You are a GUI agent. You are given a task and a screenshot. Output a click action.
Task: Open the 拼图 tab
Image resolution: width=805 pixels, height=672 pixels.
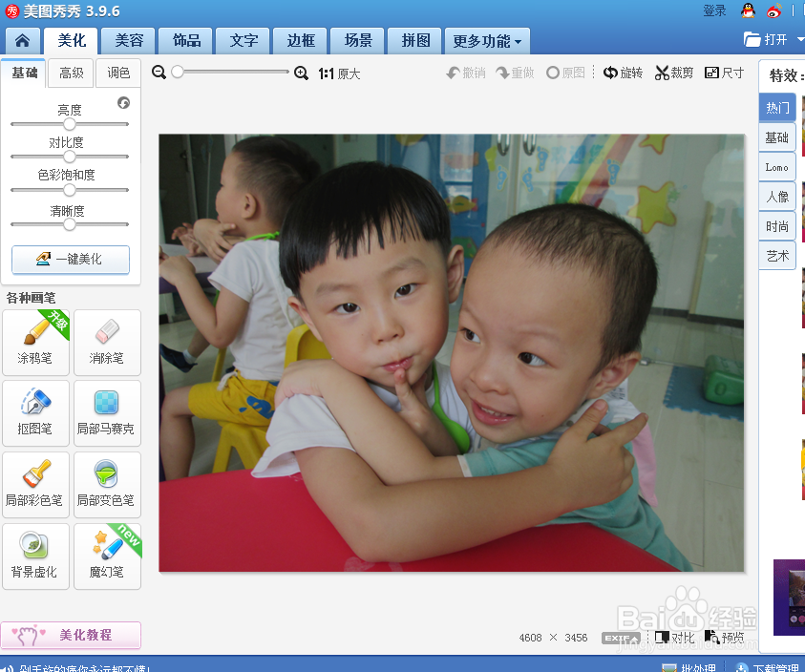tap(415, 40)
